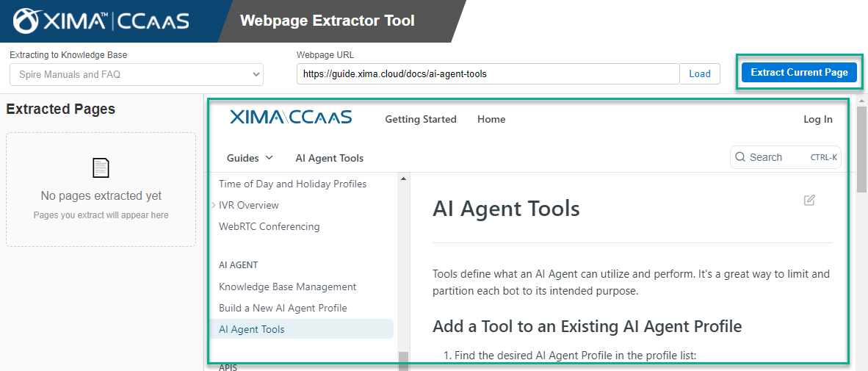Select the AI Agent Tools breadcrumb
This screenshot has height=371, width=868.
(x=330, y=158)
